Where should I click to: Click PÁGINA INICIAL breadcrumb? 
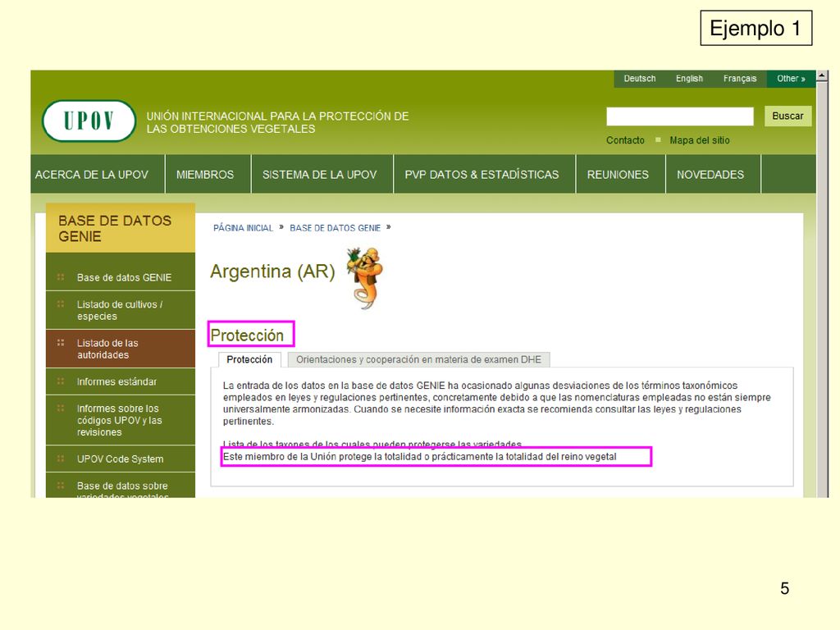pyautogui.click(x=243, y=228)
